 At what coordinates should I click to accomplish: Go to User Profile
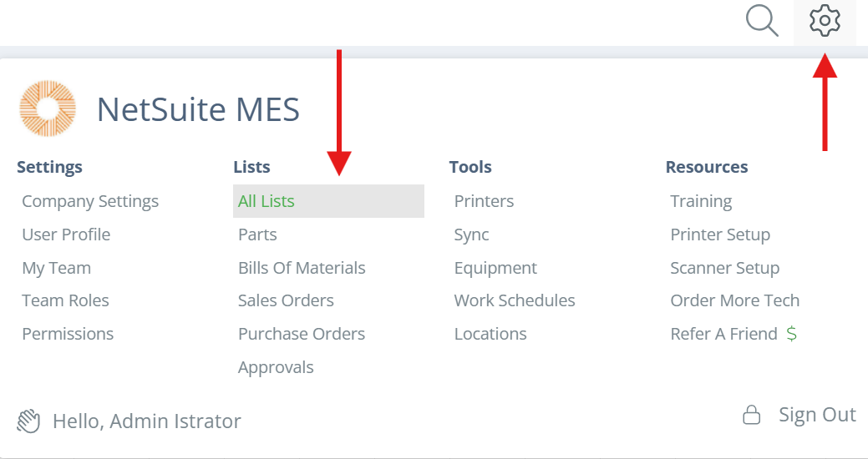pyautogui.click(x=67, y=235)
